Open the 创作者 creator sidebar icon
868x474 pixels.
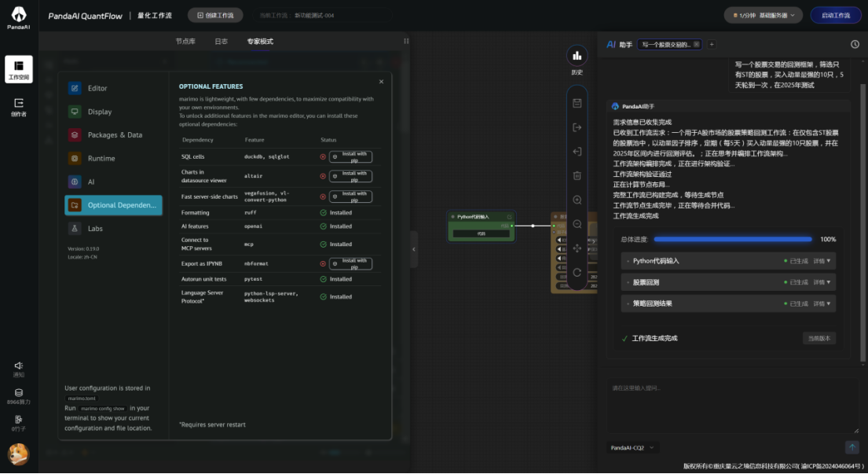[19, 107]
